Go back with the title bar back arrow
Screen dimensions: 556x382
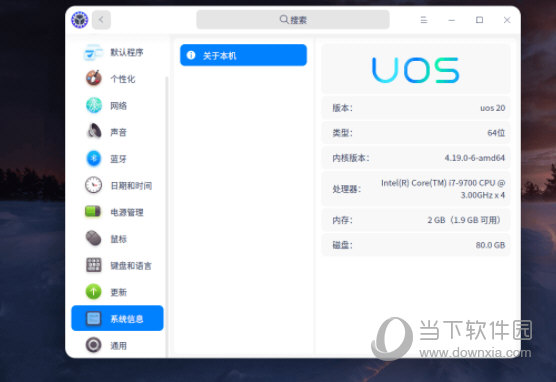[101, 20]
